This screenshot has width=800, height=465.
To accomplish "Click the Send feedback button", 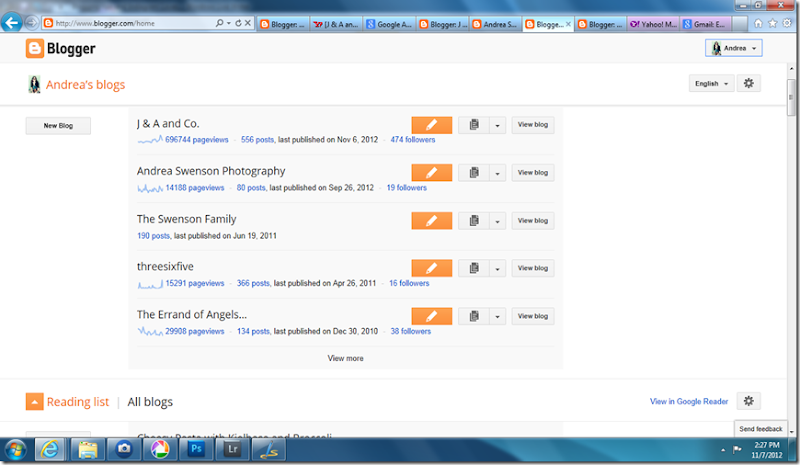I will click(760, 429).
